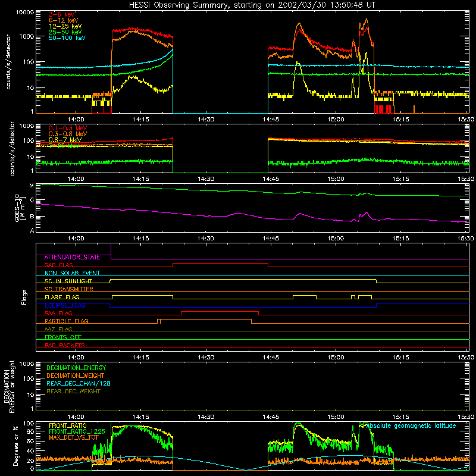The height and width of the screenshot is (476, 476).
Task: Click the NON_SOLAR_EVENT flag label
Action: click(x=72, y=273)
